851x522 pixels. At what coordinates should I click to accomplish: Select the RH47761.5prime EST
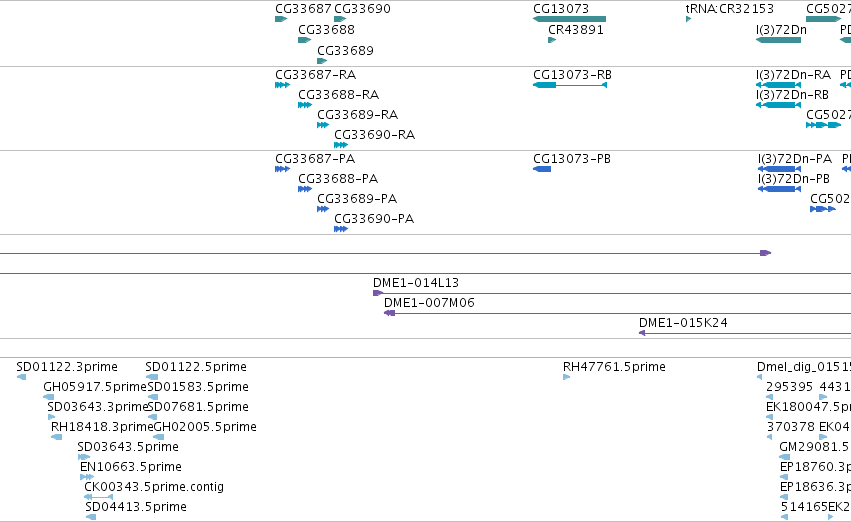pos(567,377)
